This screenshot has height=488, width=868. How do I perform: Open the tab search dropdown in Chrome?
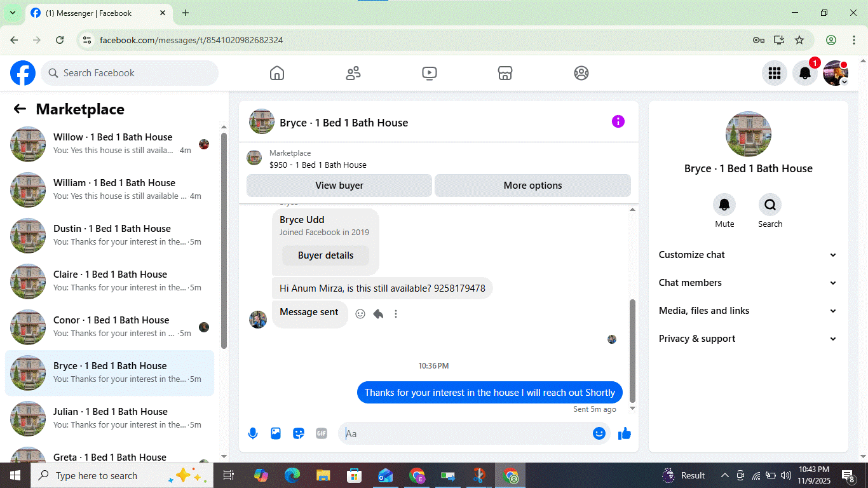tap(12, 13)
